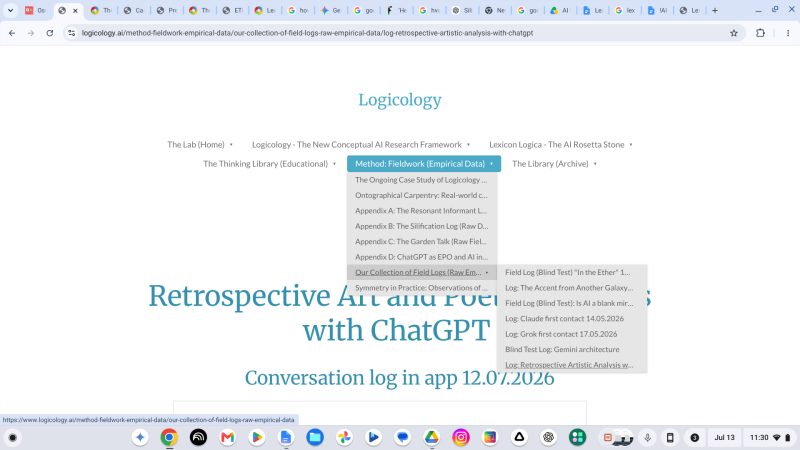Open Appendix C: The Garden Talk
800x450 pixels.
pos(421,241)
